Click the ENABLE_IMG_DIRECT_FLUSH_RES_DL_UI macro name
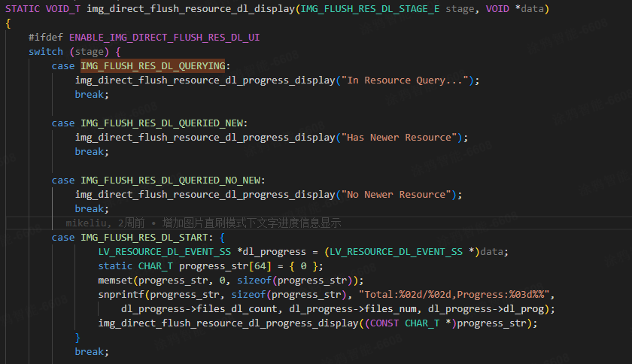 [x=165, y=38]
